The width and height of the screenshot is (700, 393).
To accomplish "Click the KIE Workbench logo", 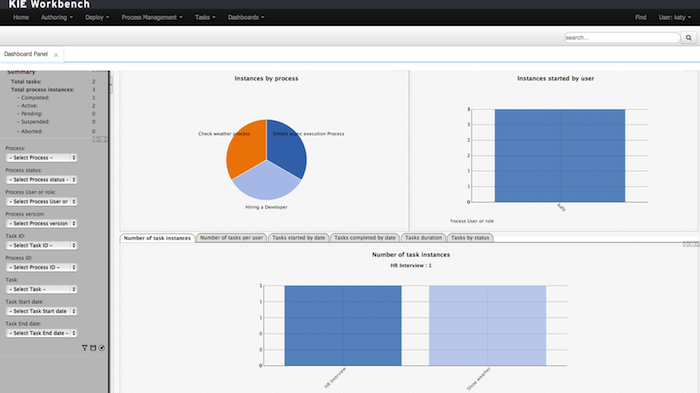I will [49, 4].
